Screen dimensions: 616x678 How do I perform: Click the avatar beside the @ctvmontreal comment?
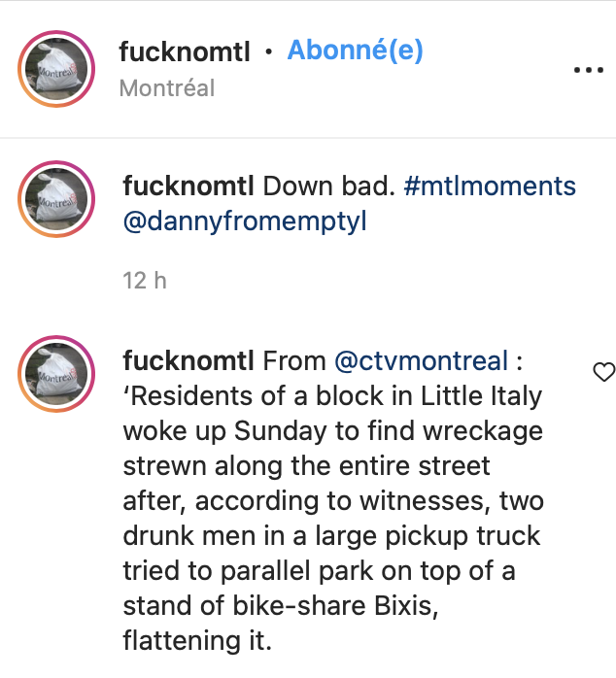coord(56,377)
